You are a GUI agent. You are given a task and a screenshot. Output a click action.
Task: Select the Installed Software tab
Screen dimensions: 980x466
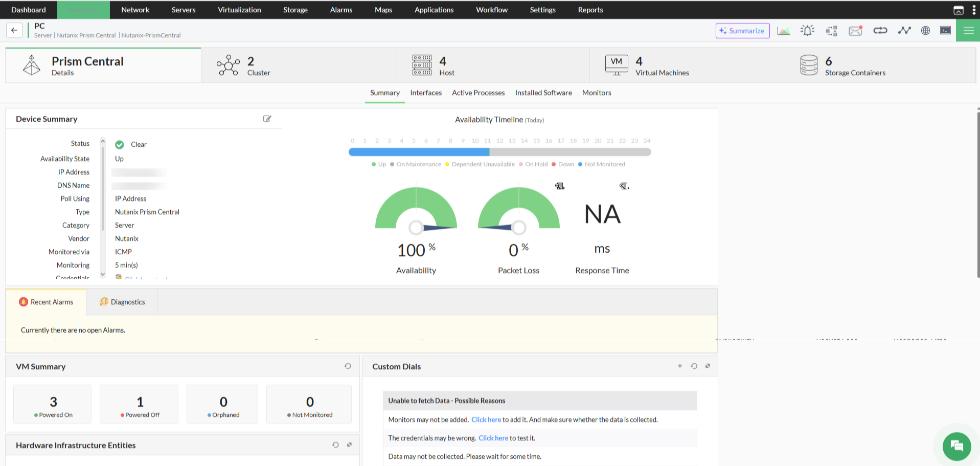(543, 93)
